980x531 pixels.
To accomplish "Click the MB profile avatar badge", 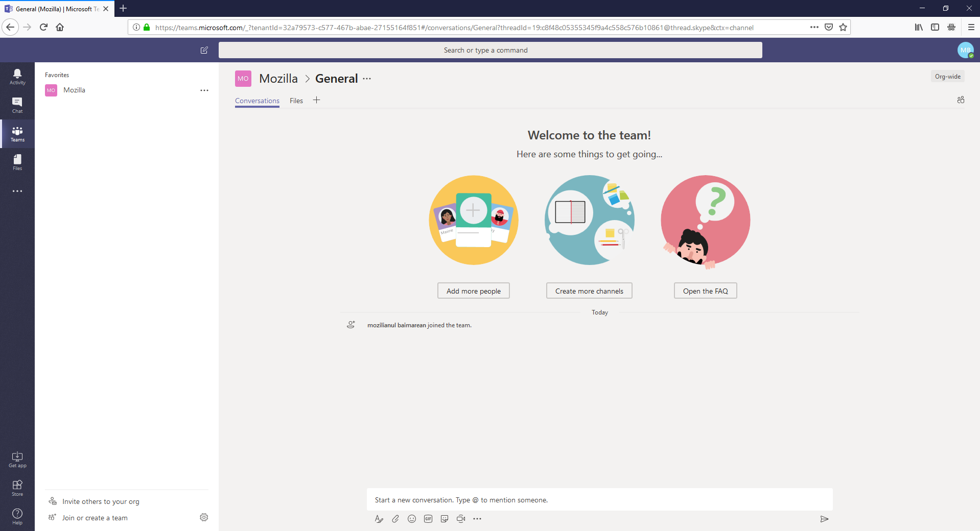I will click(x=965, y=50).
